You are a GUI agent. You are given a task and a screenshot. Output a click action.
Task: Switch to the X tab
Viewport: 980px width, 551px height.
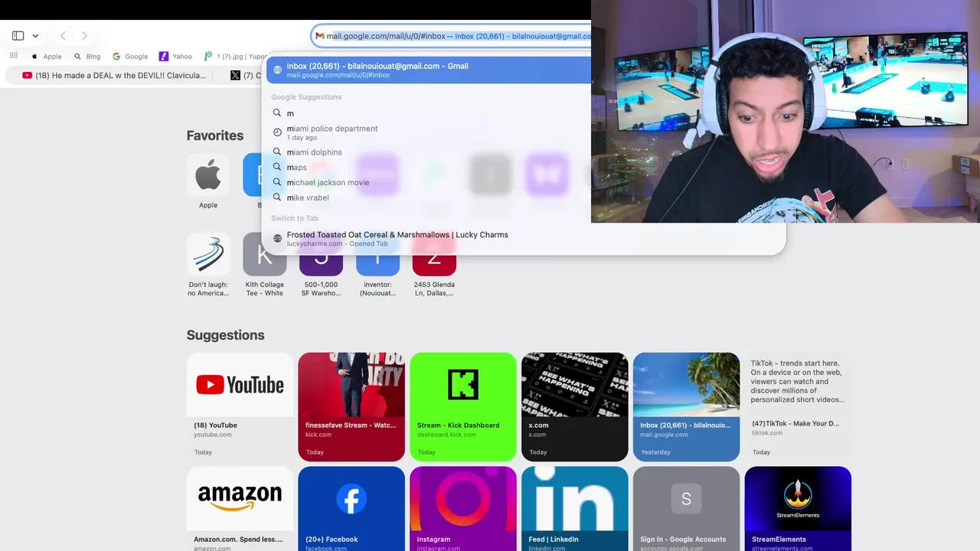coord(246,75)
